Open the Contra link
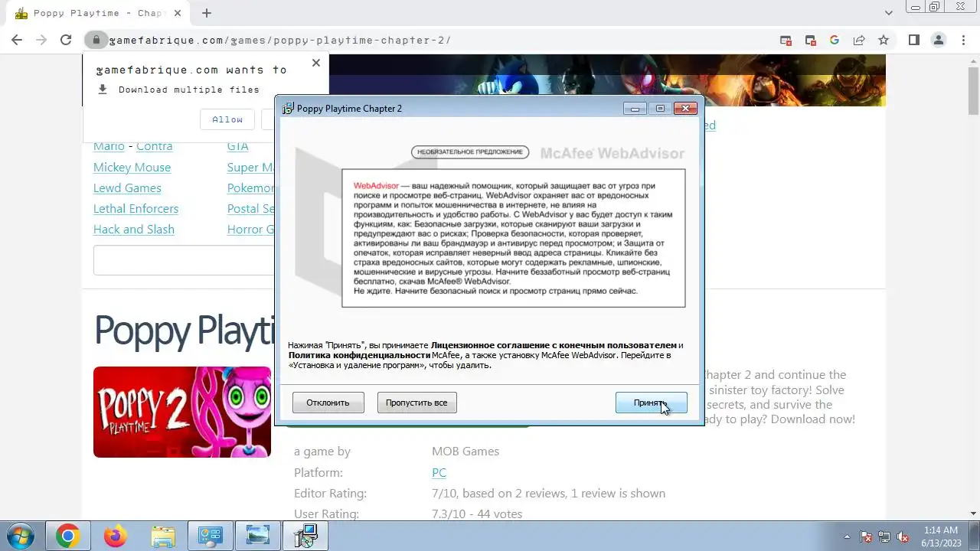Image resolution: width=980 pixels, height=551 pixels. coord(154,146)
